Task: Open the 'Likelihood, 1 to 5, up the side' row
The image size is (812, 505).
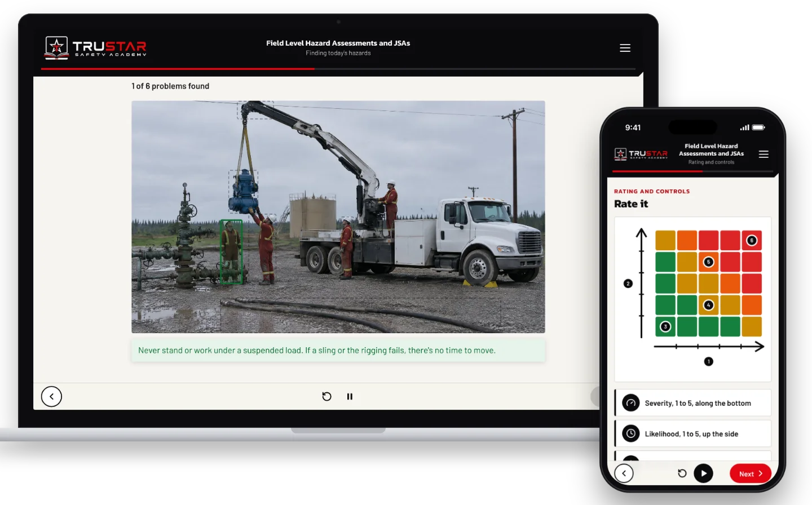Action: coord(693,433)
